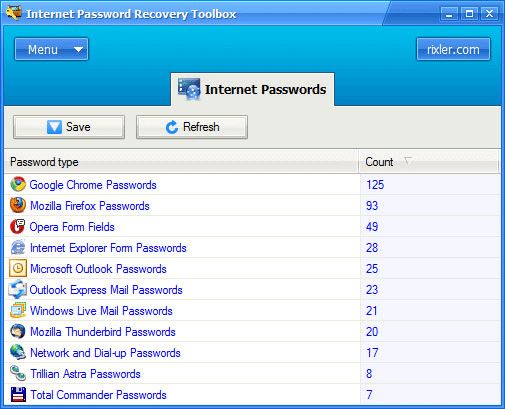Click the Refresh button
Viewport: 505px width, 409px height.
[x=192, y=127]
